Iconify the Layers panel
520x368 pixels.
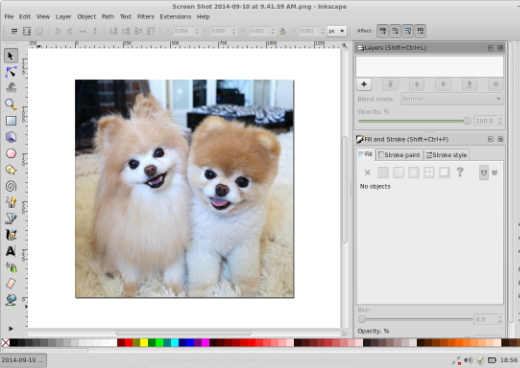(490, 48)
